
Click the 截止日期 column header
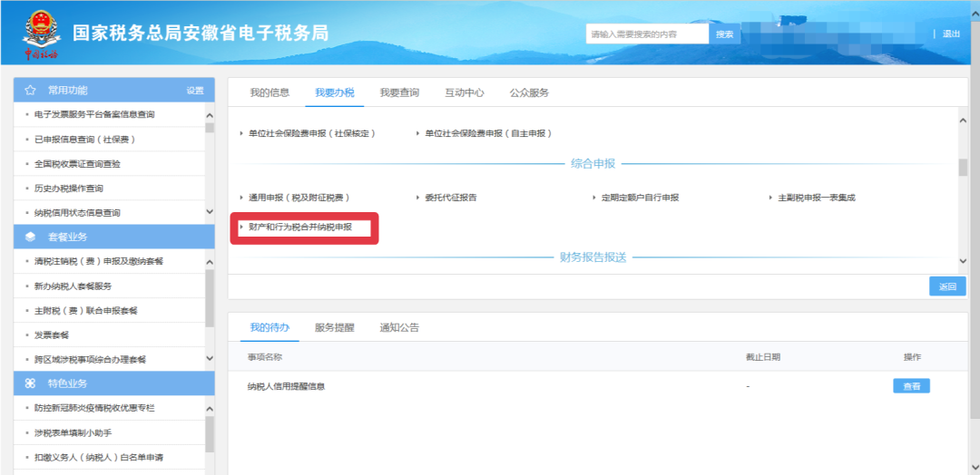pos(762,357)
